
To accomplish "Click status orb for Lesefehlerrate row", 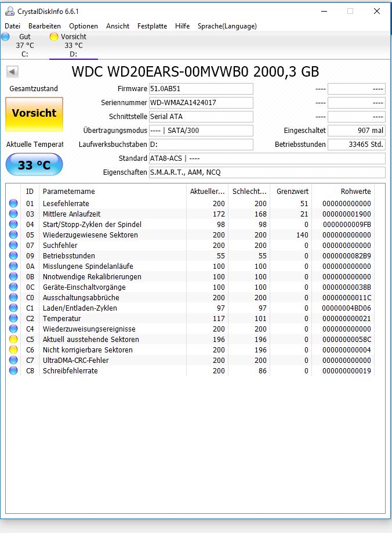I will tap(13, 203).
